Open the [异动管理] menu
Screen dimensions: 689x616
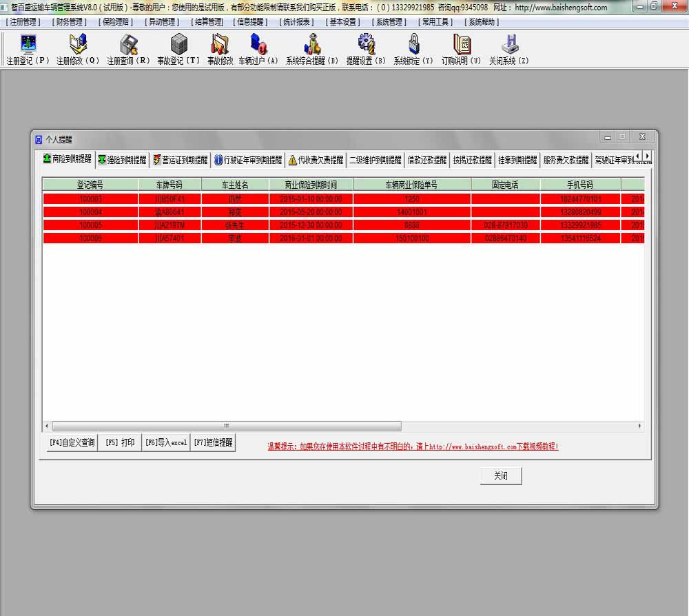pos(162,22)
